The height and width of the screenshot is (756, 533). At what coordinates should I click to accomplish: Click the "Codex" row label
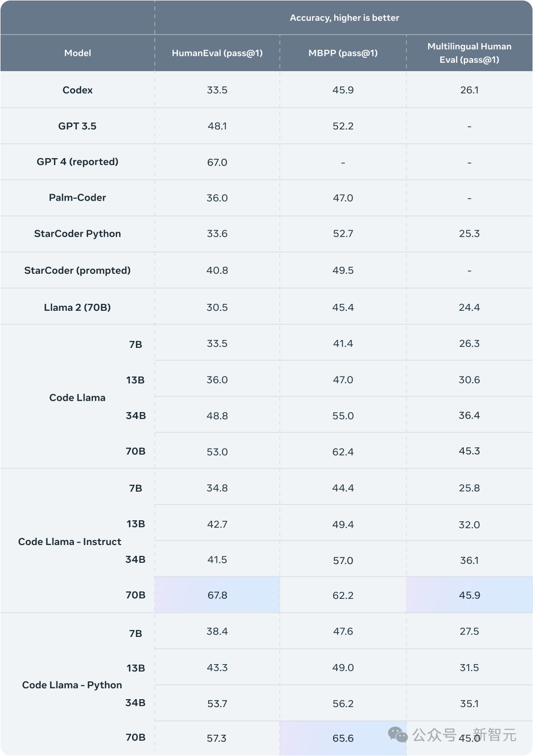coord(78,90)
